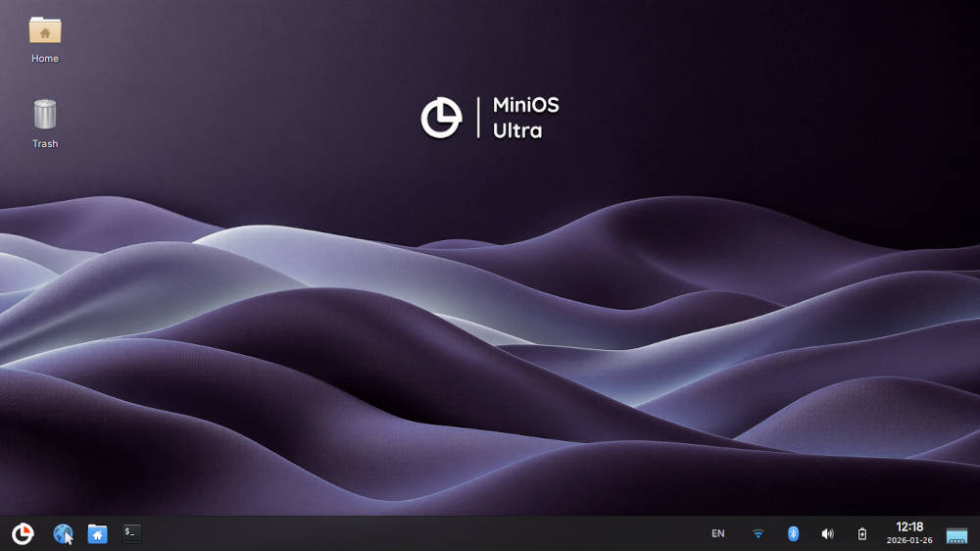Open the Wi-Fi network tray icon

tap(758, 533)
